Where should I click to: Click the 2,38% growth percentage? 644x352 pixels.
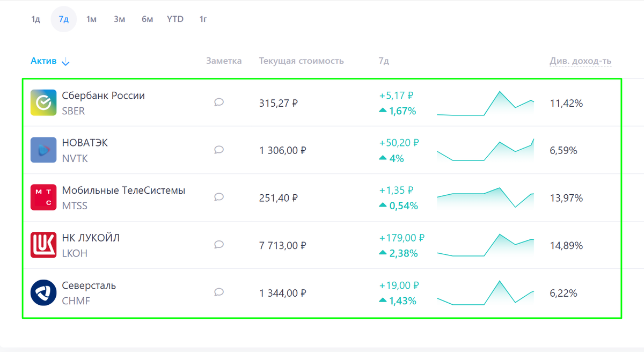tap(404, 253)
